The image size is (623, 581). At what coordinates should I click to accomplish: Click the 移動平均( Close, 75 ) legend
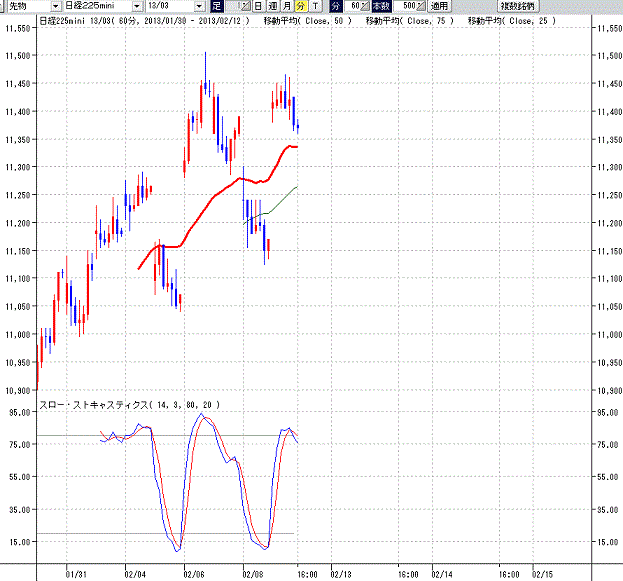(x=410, y=21)
